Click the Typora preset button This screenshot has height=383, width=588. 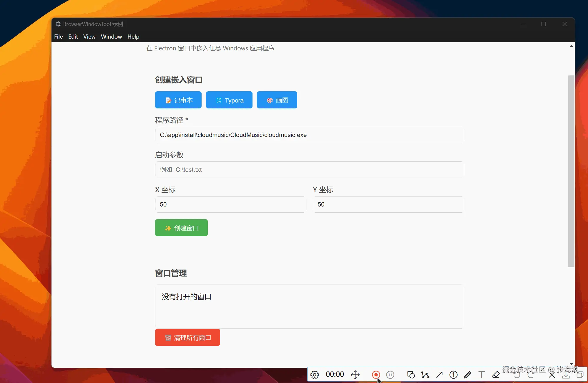point(229,100)
